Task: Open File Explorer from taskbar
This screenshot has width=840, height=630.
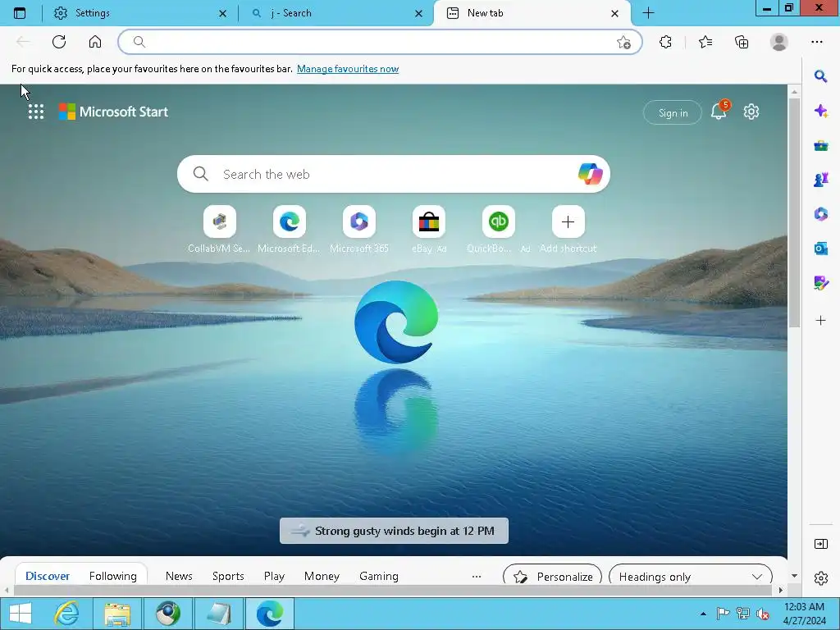Action: [x=117, y=614]
